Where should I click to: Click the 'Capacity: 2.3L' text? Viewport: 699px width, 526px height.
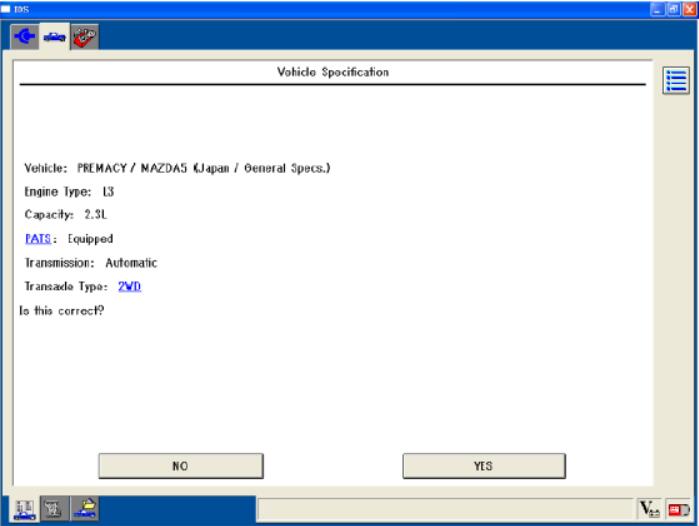66,215
